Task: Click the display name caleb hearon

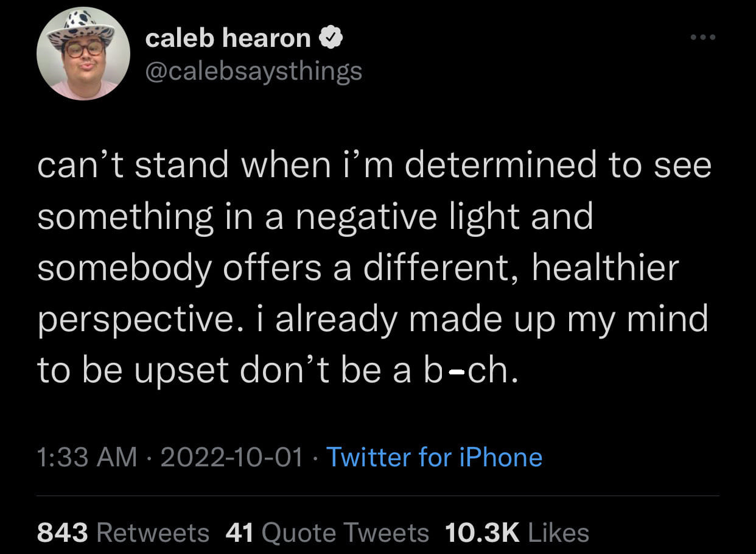Action: point(228,39)
